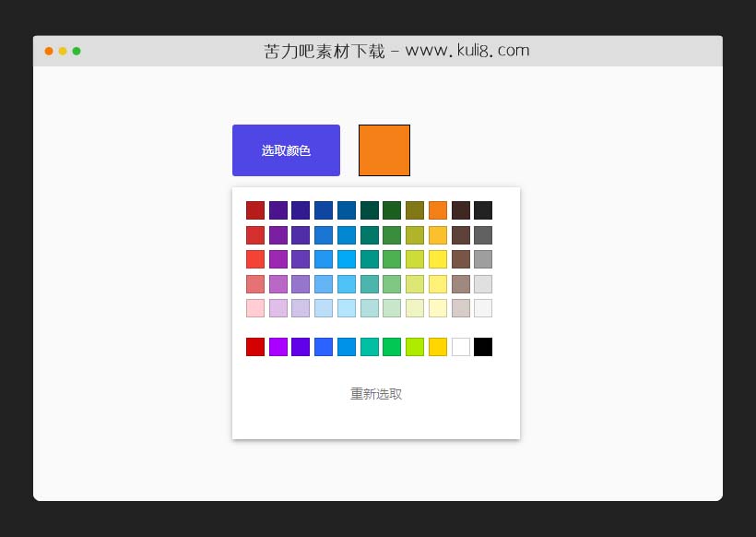The height and width of the screenshot is (537, 756).
Task: Select the green swatch in bottom row
Action: 392,346
